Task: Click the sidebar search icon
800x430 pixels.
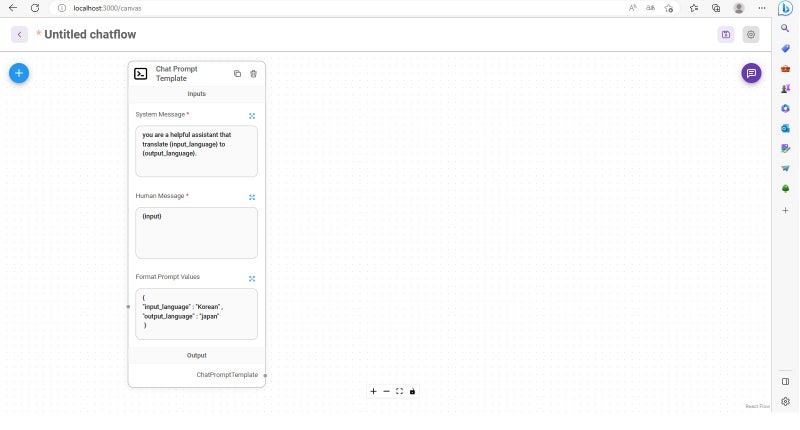Action: coord(785,28)
